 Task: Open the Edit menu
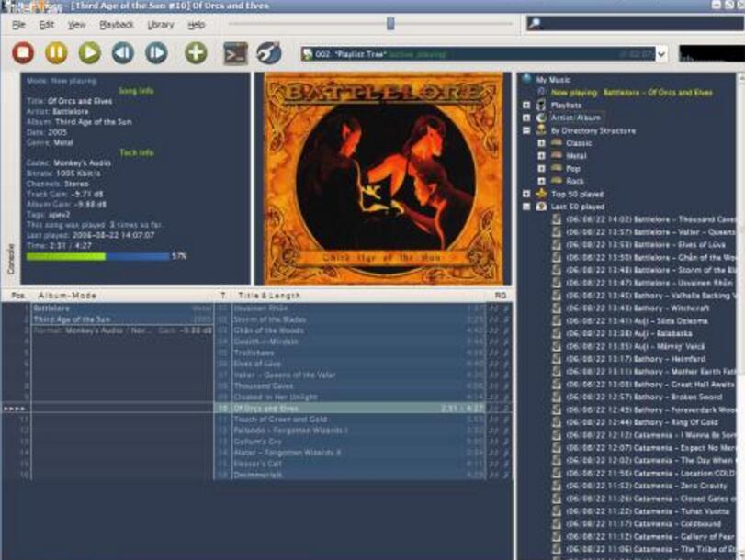(46, 25)
